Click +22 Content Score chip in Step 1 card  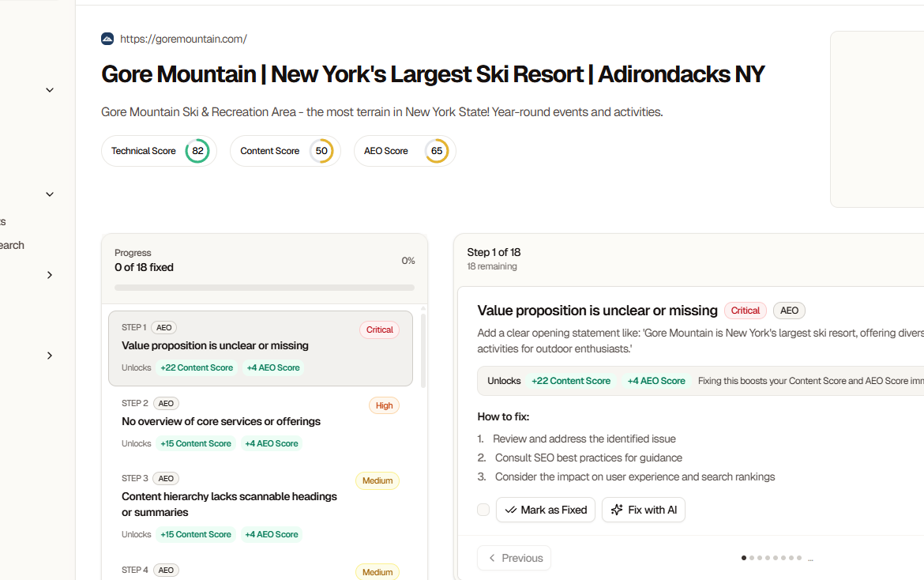click(197, 367)
